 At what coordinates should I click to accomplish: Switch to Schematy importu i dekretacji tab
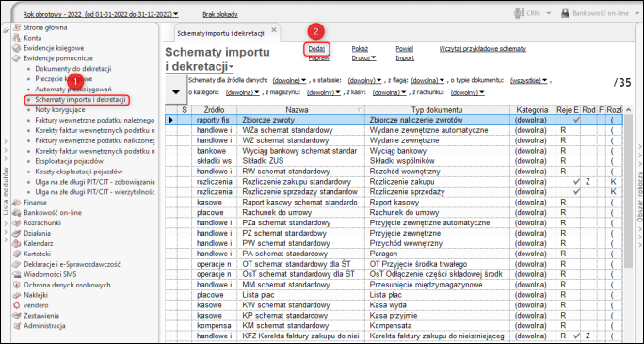coord(220,33)
